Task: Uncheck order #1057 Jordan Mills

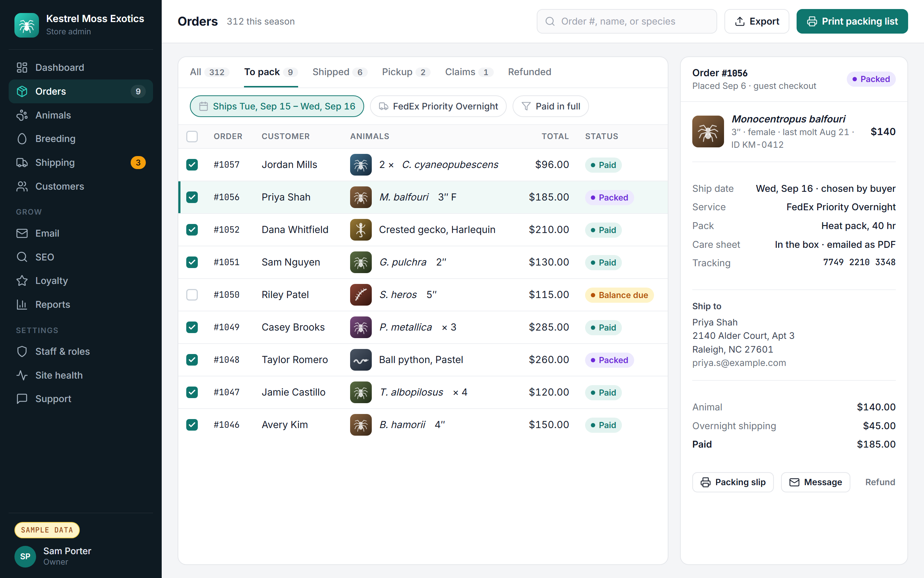Action: (x=192, y=165)
